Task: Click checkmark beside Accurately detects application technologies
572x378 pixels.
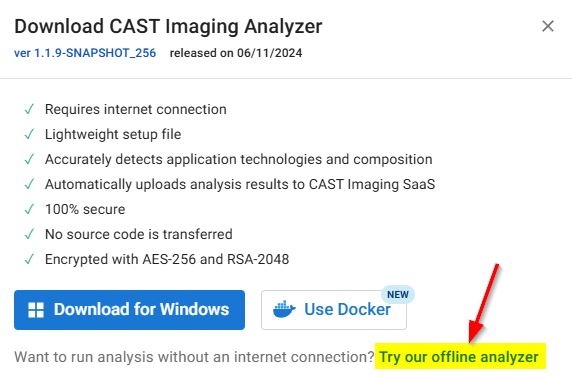Action: coord(29,159)
